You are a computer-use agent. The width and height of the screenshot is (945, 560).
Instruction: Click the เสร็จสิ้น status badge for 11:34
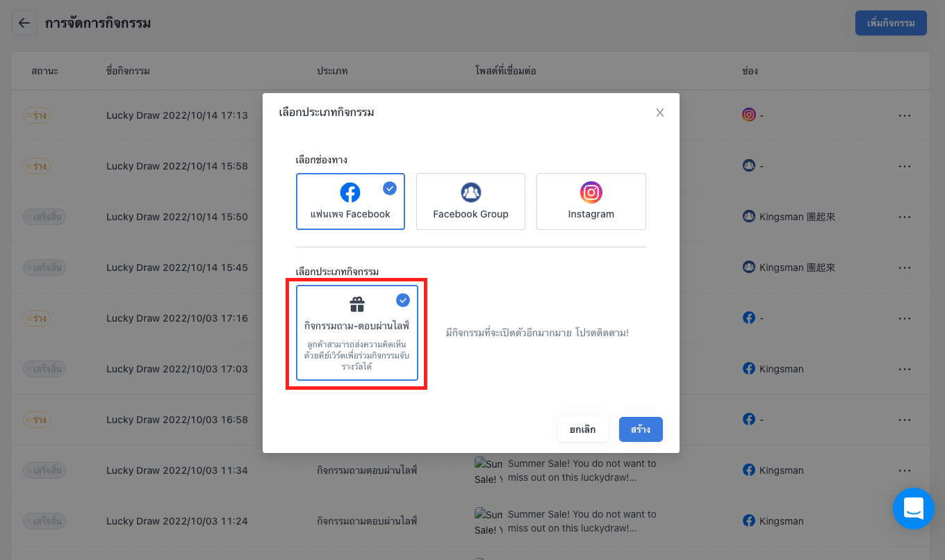[x=44, y=470]
